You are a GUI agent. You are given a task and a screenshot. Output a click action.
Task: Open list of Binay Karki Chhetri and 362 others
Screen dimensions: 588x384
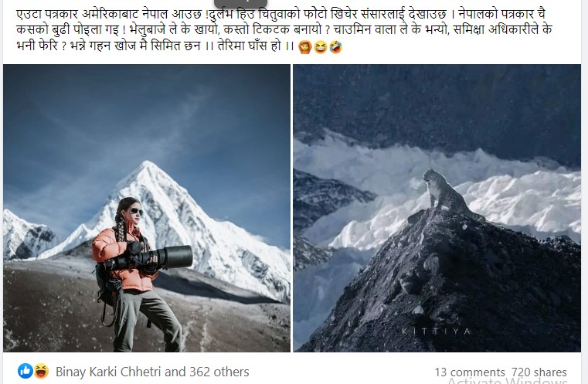coord(152,372)
